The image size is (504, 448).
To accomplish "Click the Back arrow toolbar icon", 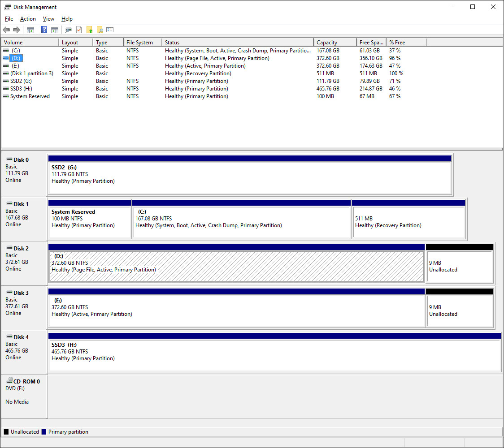I will point(6,30).
